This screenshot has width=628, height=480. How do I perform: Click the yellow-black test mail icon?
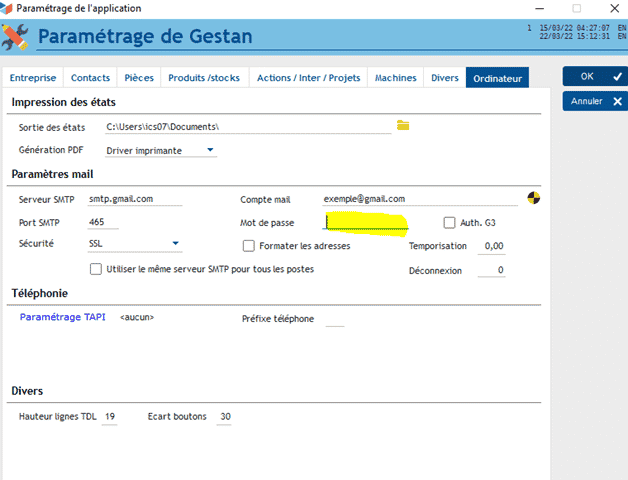pos(533,198)
